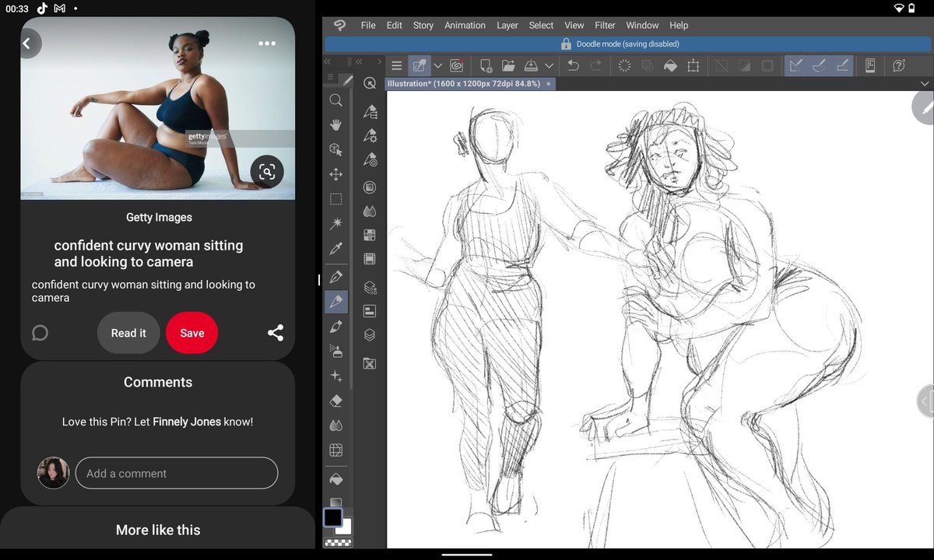The width and height of the screenshot is (934, 560).
Task: Toggle the smartphone companion mode icon
Action: pos(870,66)
